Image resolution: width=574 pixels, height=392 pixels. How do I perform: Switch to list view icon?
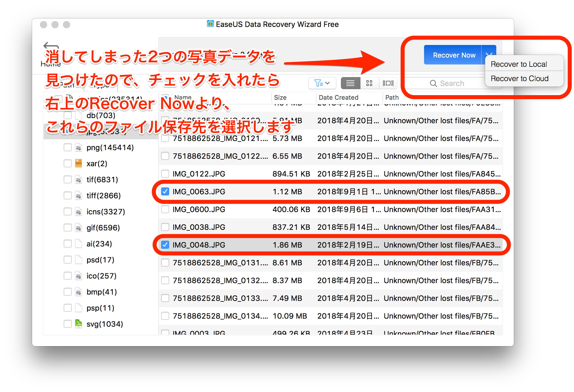350,83
